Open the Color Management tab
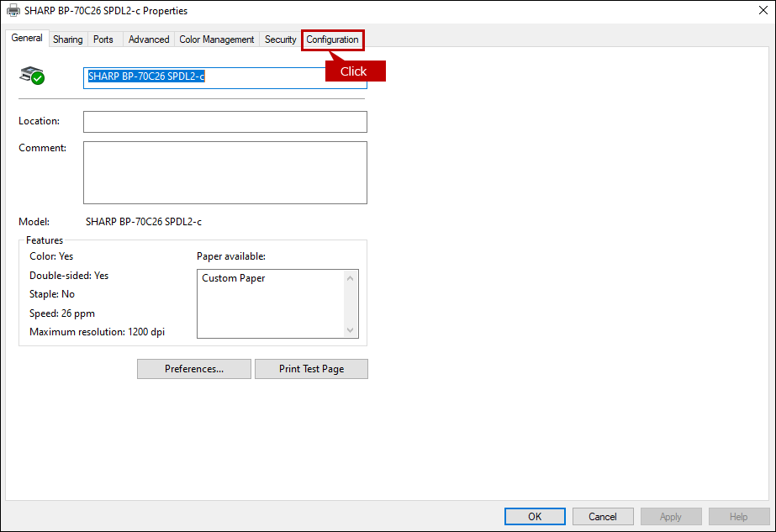This screenshot has width=776, height=532. click(217, 40)
